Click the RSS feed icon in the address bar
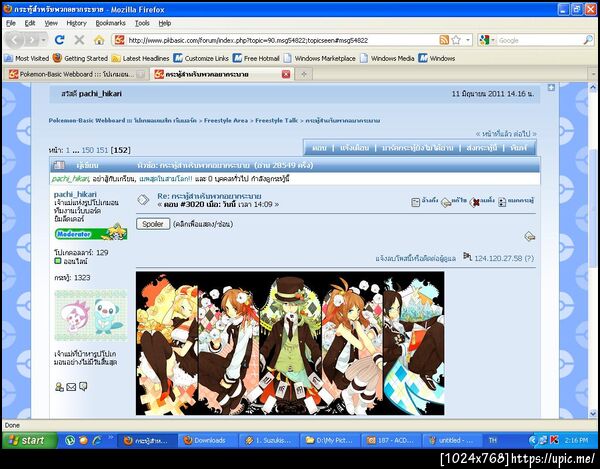 click(x=444, y=40)
